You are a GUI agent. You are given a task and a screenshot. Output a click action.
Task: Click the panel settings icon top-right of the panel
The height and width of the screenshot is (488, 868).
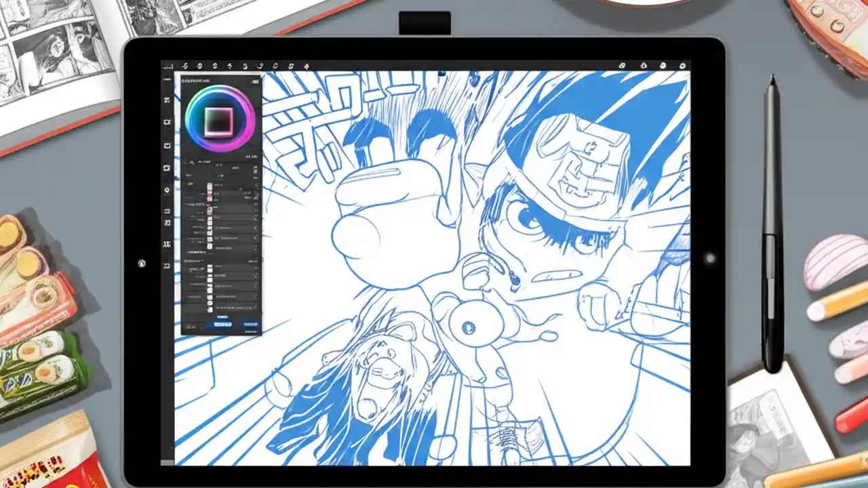[256, 79]
